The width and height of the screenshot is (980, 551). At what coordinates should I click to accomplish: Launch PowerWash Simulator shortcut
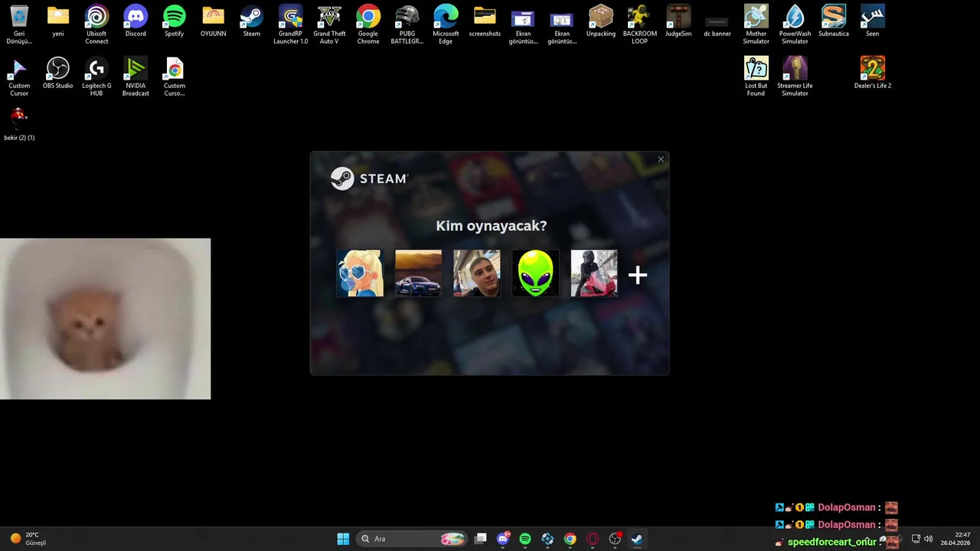(x=795, y=24)
